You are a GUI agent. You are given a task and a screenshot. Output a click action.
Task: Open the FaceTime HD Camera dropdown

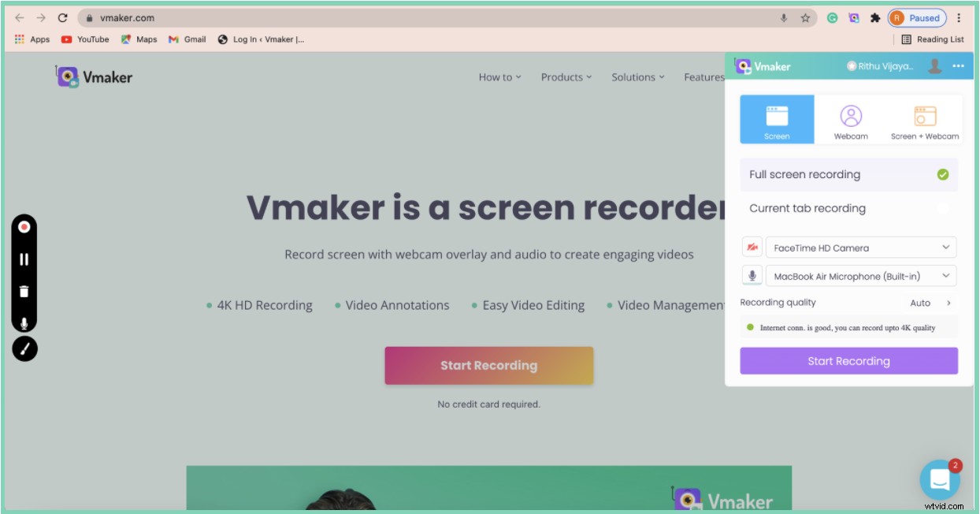click(860, 247)
